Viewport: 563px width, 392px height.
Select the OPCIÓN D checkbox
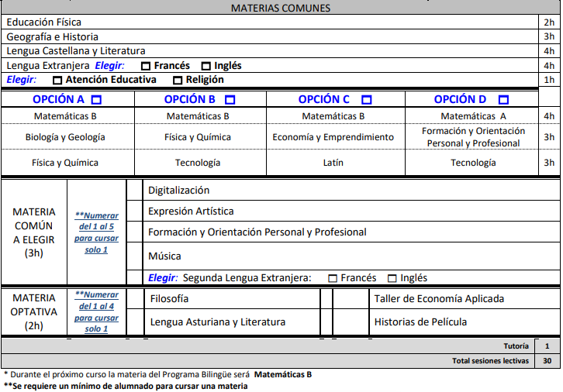pyautogui.click(x=503, y=100)
